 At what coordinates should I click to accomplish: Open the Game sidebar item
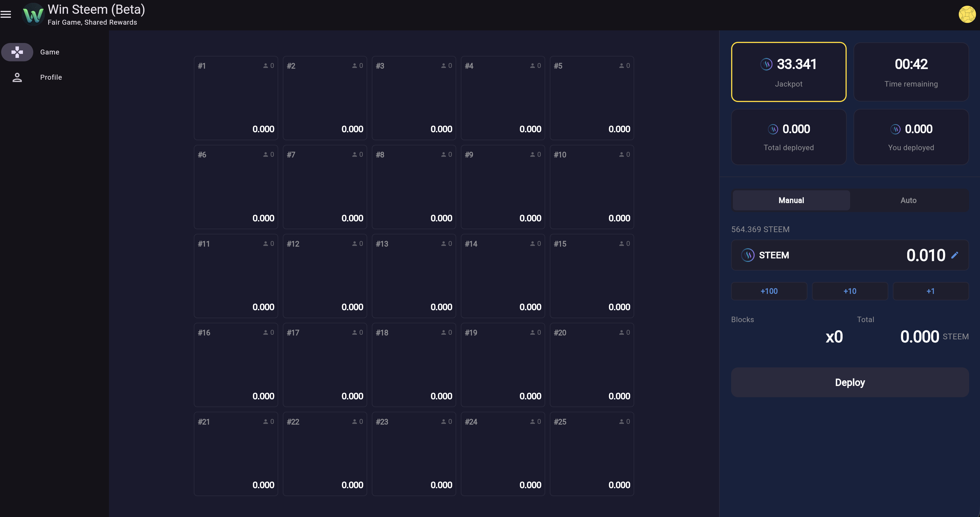tap(50, 52)
